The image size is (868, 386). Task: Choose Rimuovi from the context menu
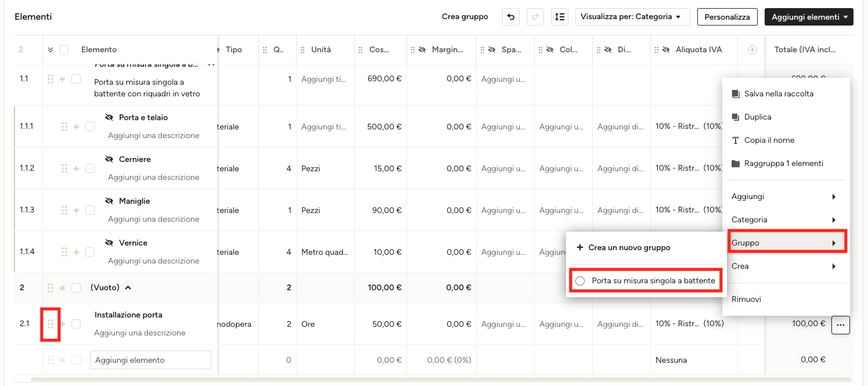[x=786, y=300]
